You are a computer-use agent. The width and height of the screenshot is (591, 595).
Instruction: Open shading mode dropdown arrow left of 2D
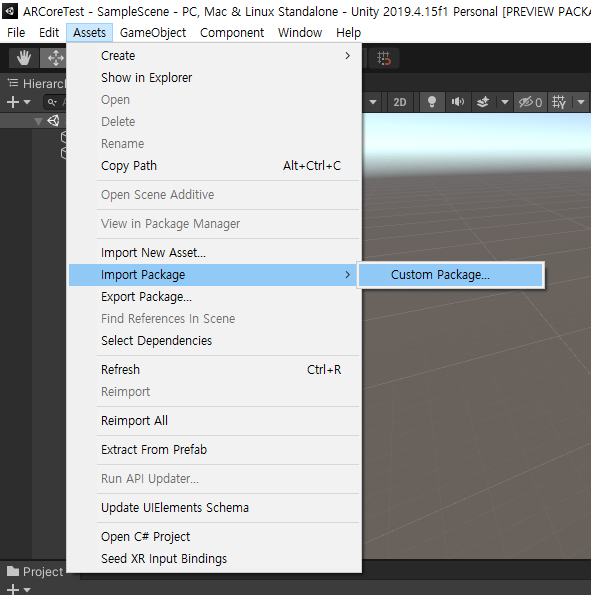click(373, 102)
